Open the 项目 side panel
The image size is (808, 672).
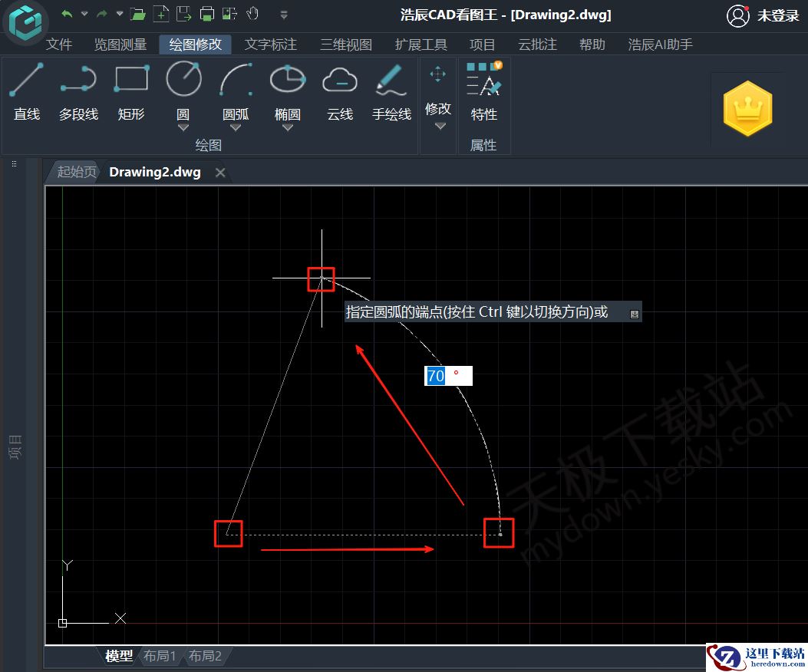(15, 446)
